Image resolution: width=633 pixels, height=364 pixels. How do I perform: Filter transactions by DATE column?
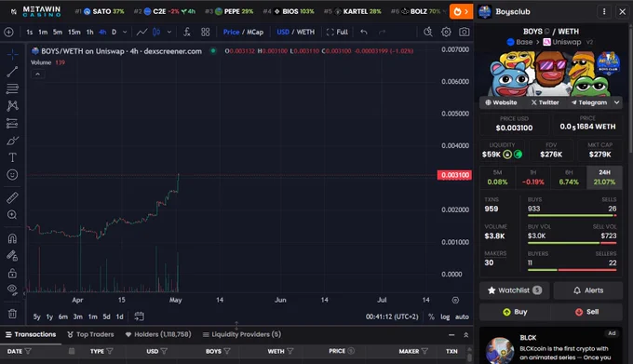[27, 352]
